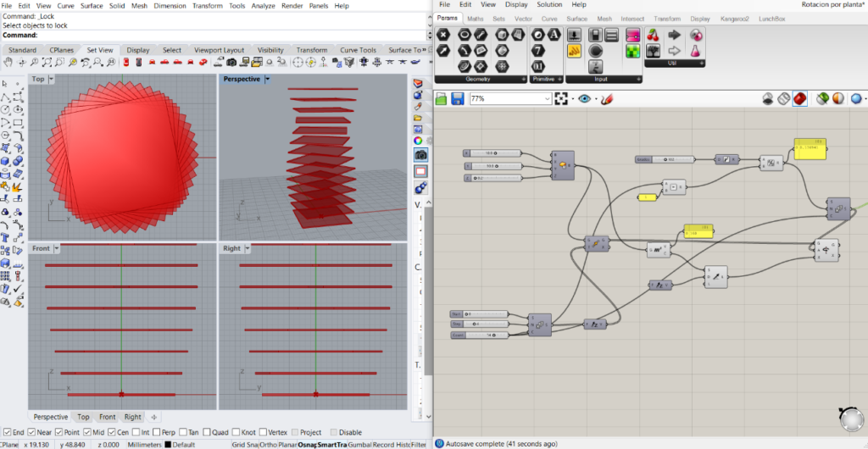The height and width of the screenshot is (449, 868).
Task: Click the Grados number slider on canvas
Action: pos(665,159)
